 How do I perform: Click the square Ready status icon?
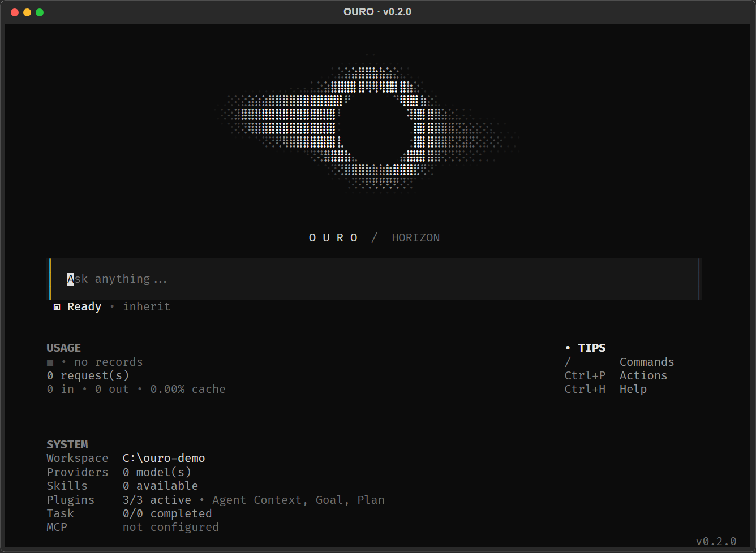pyautogui.click(x=57, y=307)
